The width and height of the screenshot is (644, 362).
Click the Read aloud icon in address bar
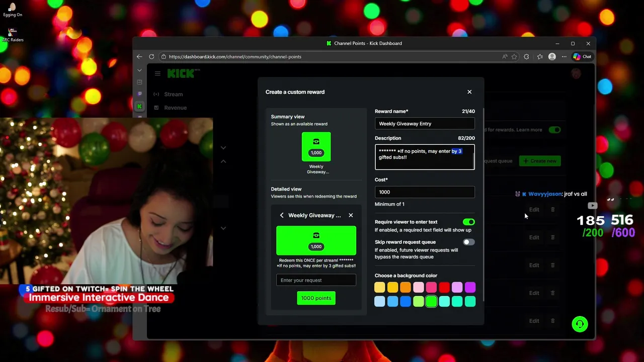coord(505,57)
